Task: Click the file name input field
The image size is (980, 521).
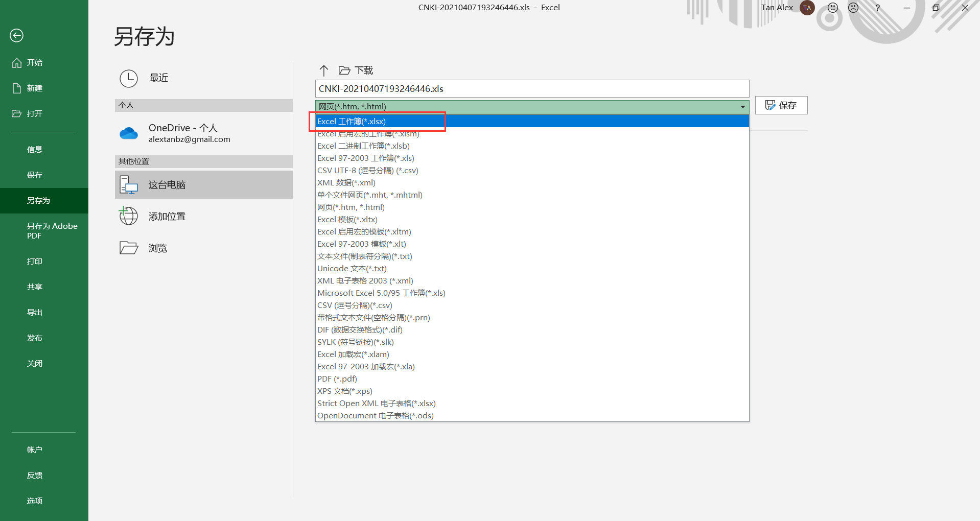Action: [532, 88]
